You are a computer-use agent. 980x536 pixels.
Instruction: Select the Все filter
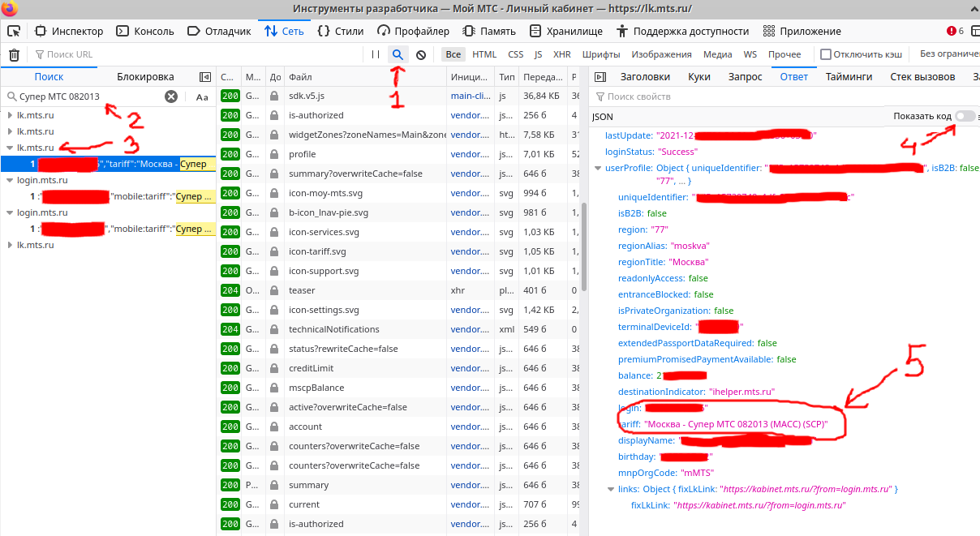coord(453,54)
